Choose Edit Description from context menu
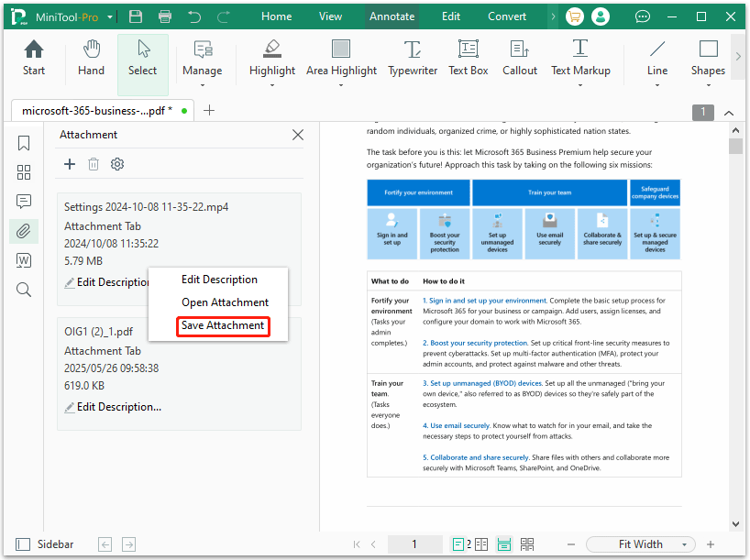 pyautogui.click(x=219, y=280)
